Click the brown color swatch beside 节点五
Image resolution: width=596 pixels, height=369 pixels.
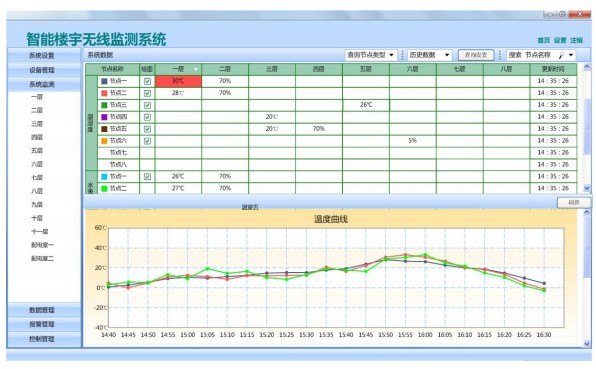(104, 129)
